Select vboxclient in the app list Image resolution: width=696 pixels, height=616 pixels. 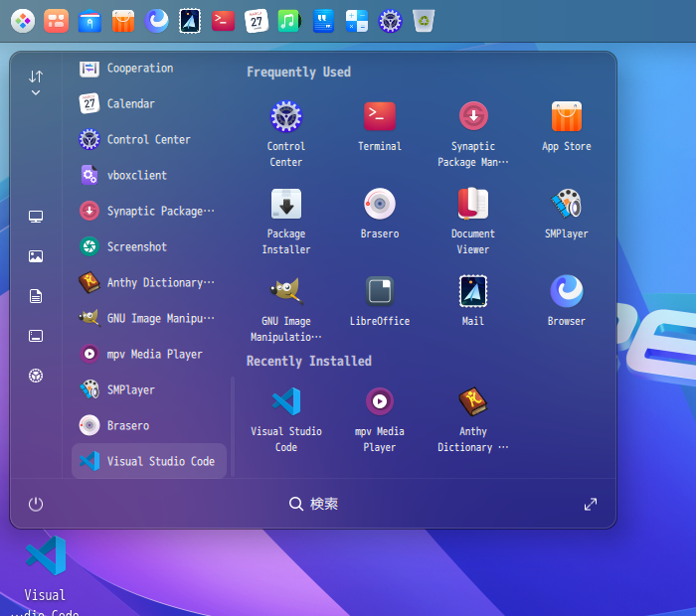(149, 175)
